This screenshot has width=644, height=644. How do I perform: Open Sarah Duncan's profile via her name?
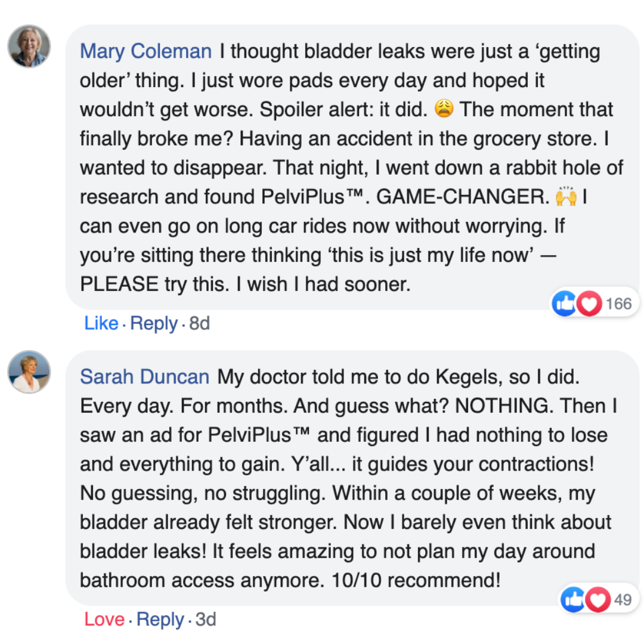(144, 376)
